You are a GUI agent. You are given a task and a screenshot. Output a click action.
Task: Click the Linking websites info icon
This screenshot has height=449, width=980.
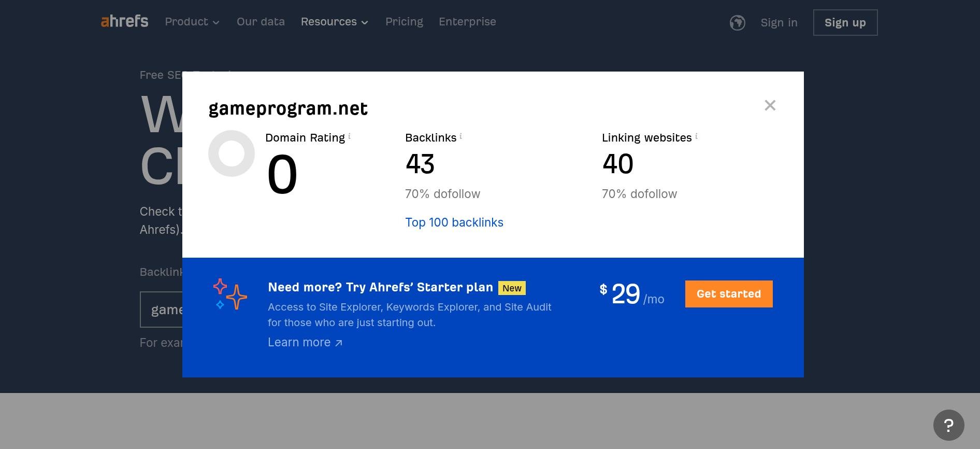696,136
